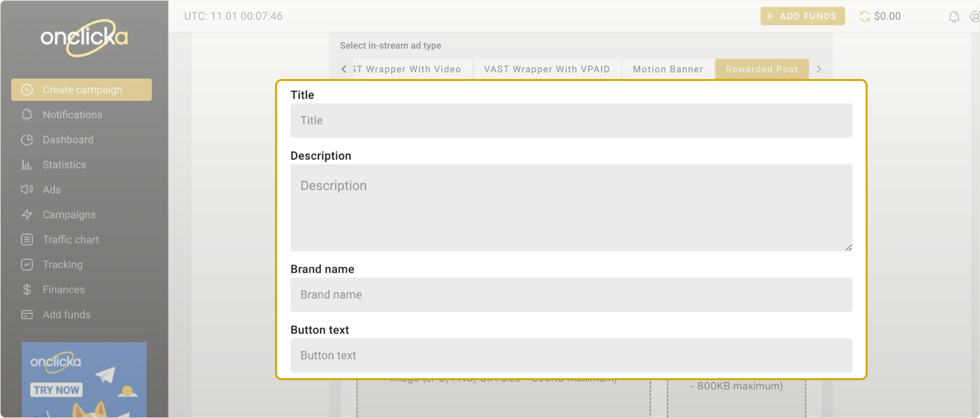Click the Traffic chart list icon

27,240
